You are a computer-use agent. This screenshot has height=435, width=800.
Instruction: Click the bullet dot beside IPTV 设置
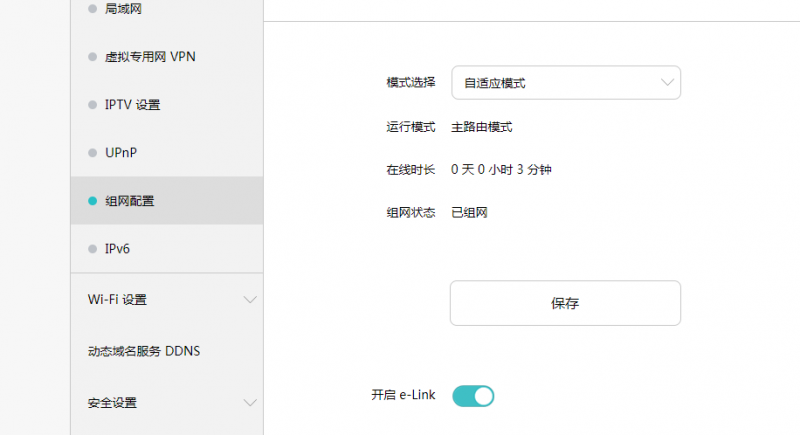pos(92,105)
